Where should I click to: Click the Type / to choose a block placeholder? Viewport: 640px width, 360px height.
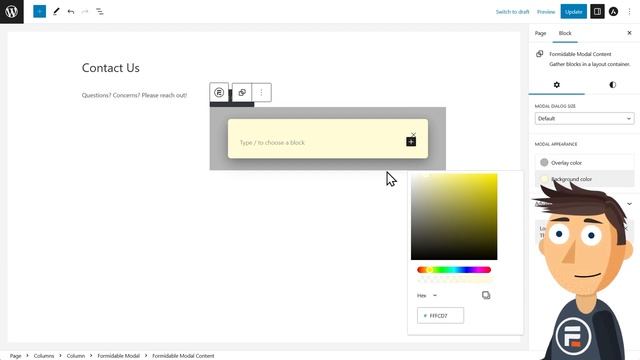(272, 142)
